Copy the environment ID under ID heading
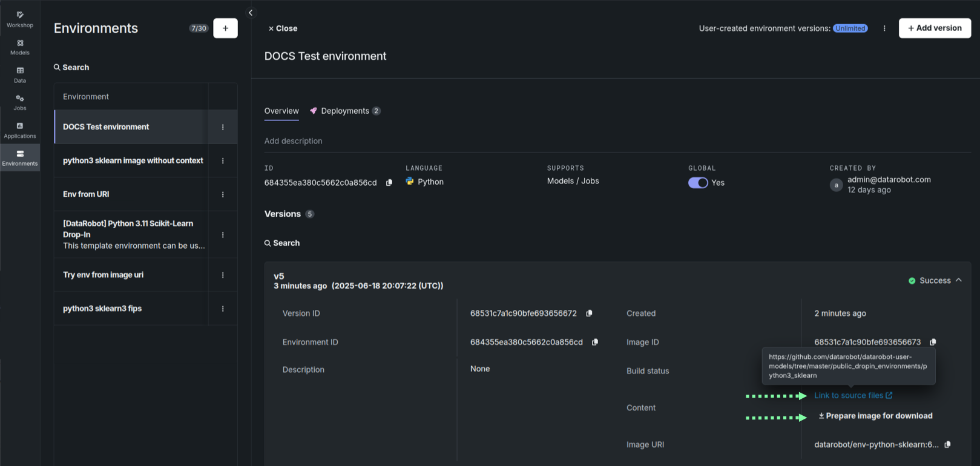Screen dimensions: 980x466 point(389,183)
